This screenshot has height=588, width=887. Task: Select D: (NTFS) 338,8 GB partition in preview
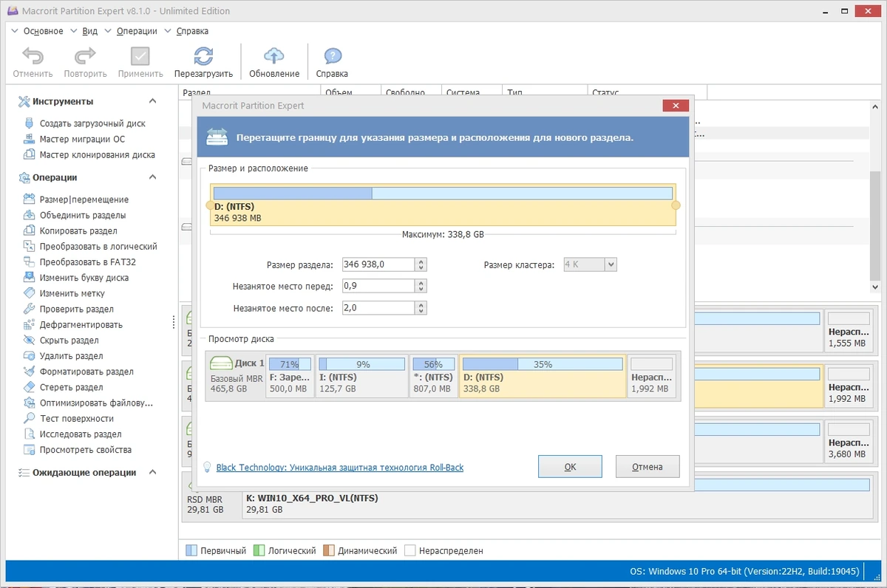(543, 376)
